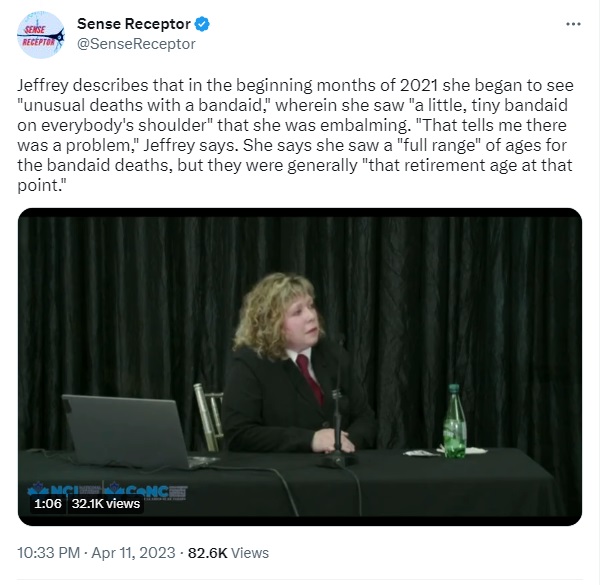Click the woman speaking in the video
The width and height of the screenshot is (600, 585).
coord(297,363)
